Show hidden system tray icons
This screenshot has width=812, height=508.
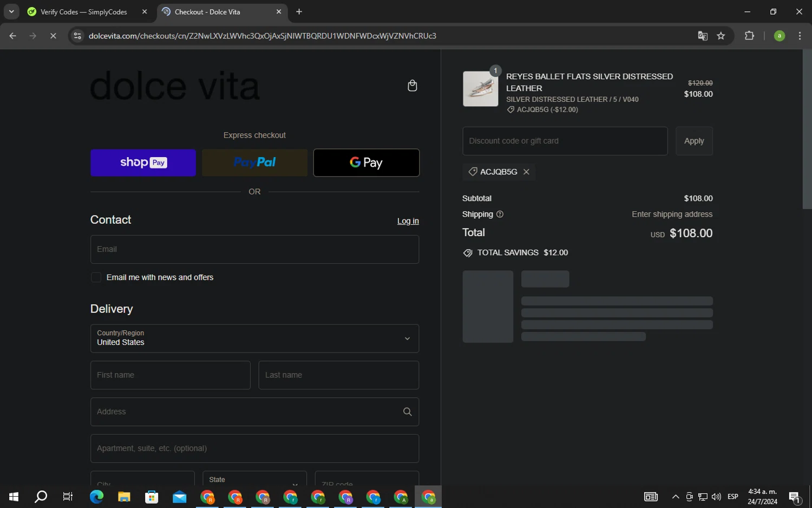(676, 497)
